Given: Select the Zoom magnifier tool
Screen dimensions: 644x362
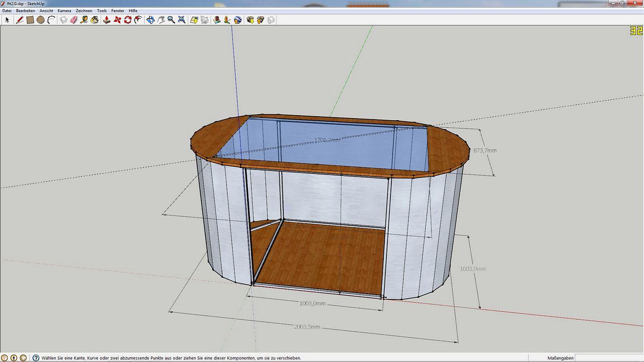Looking at the screenshot, I should tap(171, 20).
